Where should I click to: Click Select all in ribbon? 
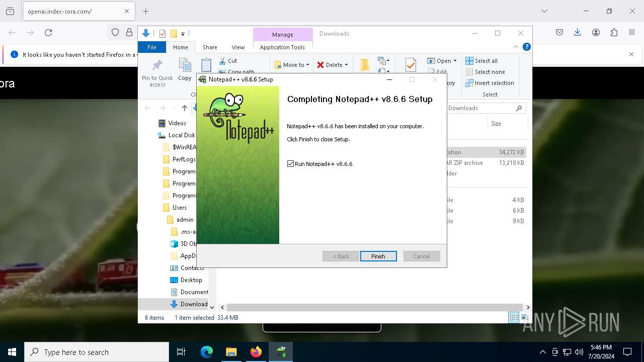pos(482,61)
